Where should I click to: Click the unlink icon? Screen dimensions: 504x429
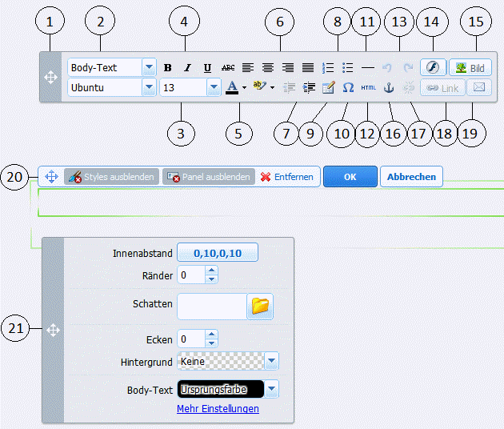tap(409, 87)
